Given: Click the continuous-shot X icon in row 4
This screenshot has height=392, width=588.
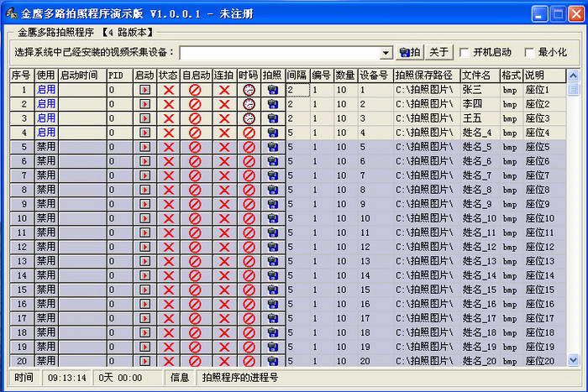Looking at the screenshot, I should click(x=224, y=133).
